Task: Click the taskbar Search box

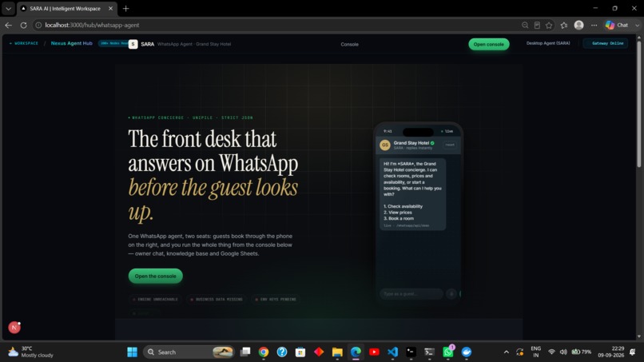Action: [x=189, y=352]
